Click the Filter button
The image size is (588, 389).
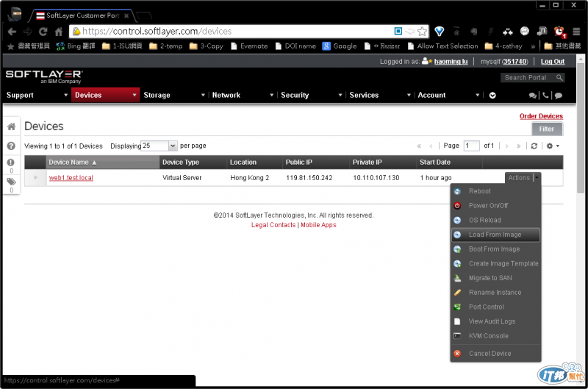coord(547,129)
